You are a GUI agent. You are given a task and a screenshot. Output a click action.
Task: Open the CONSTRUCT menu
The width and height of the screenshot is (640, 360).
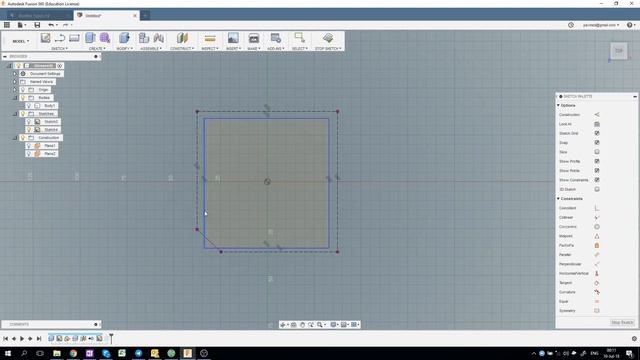point(182,49)
